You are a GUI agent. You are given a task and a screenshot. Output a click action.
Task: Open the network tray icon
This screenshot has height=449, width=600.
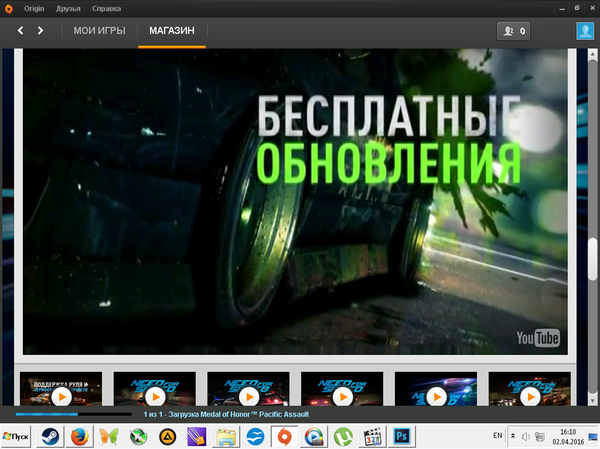coord(540,436)
